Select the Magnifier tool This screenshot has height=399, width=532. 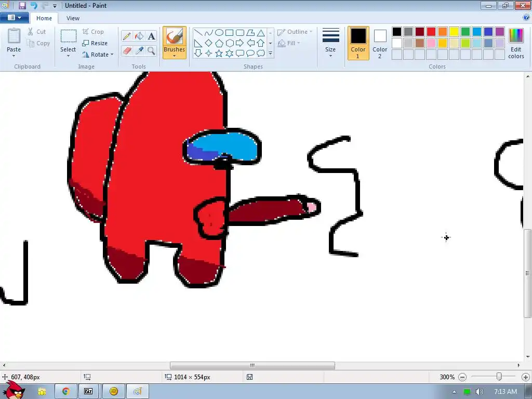(x=151, y=51)
